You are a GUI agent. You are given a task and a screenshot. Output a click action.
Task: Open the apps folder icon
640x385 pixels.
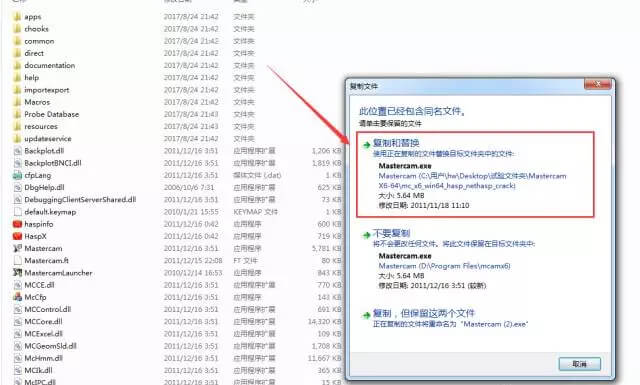click(x=17, y=16)
